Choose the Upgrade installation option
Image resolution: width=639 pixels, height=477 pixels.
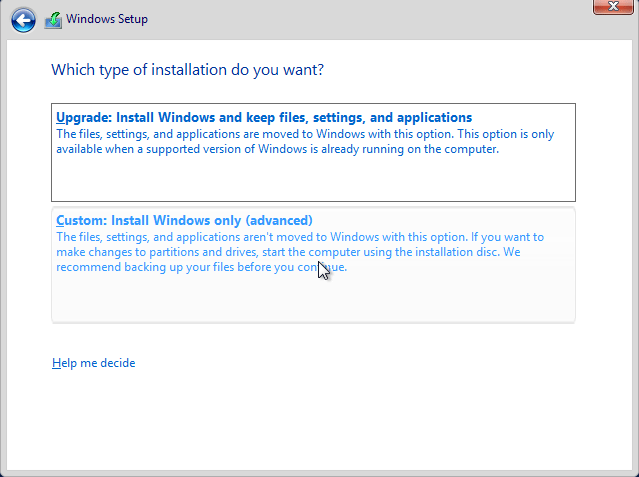(313, 152)
